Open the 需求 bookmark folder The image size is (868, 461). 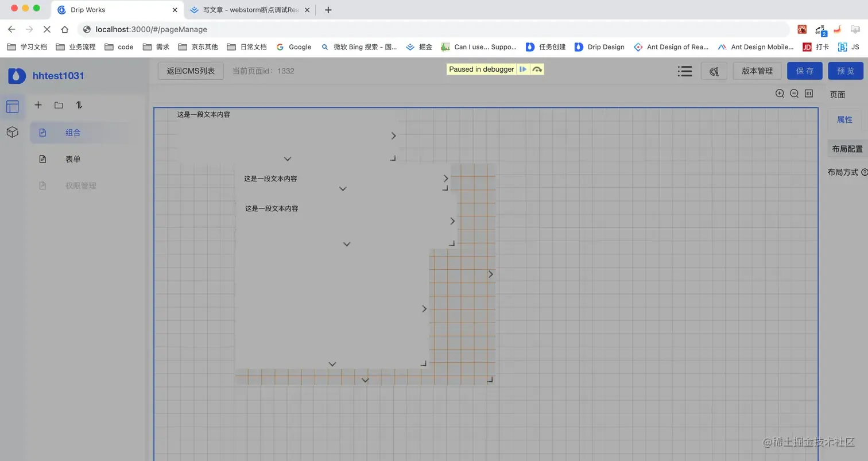click(156, 47)
